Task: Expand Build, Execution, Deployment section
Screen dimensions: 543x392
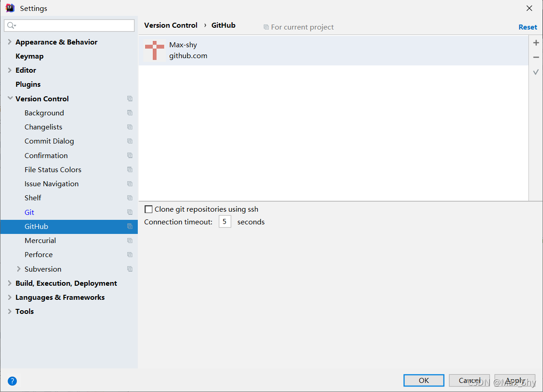Action: (10, 283)
